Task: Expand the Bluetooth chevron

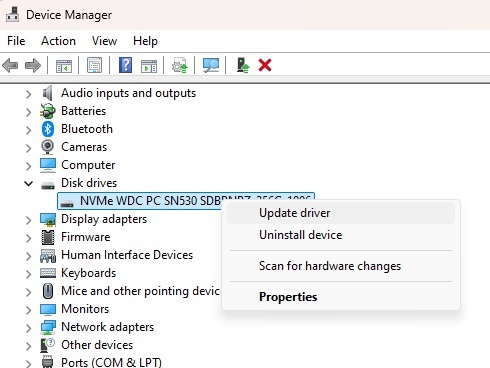Action: 28,130
